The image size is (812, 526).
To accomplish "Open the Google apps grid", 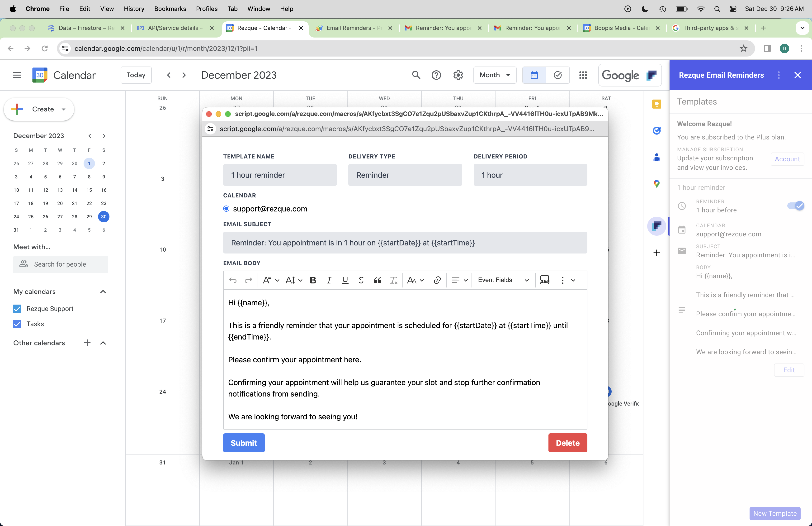I will click(583, 75).
